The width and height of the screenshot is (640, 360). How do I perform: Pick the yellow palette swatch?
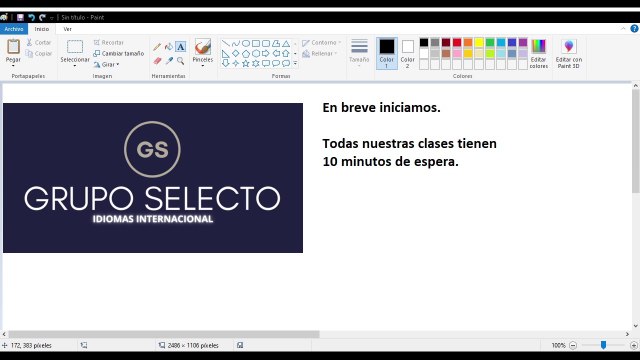[x=479, y=42]
